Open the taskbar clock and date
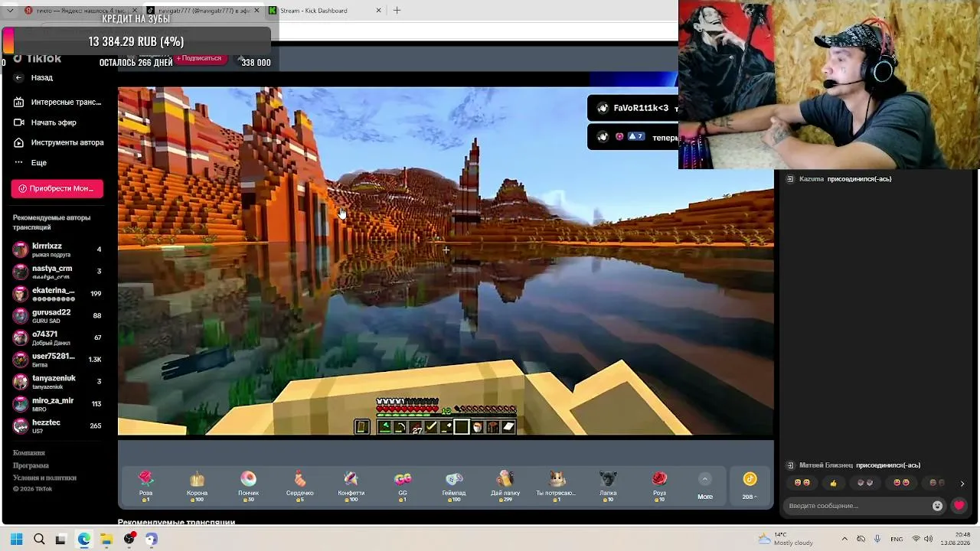The width and height of the screenshot is (980, 551). coord(955,539)
